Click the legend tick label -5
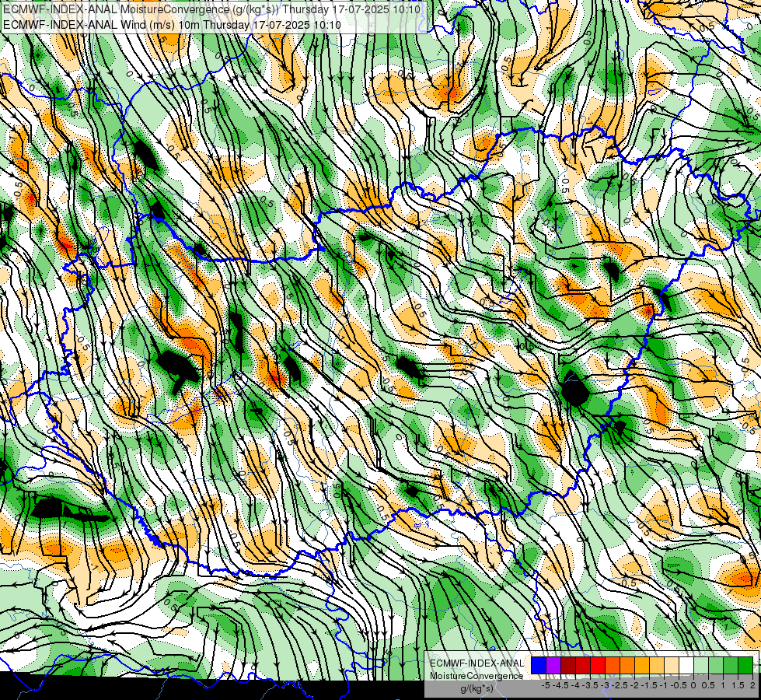The image size is (761, 700). click(546, 685)
